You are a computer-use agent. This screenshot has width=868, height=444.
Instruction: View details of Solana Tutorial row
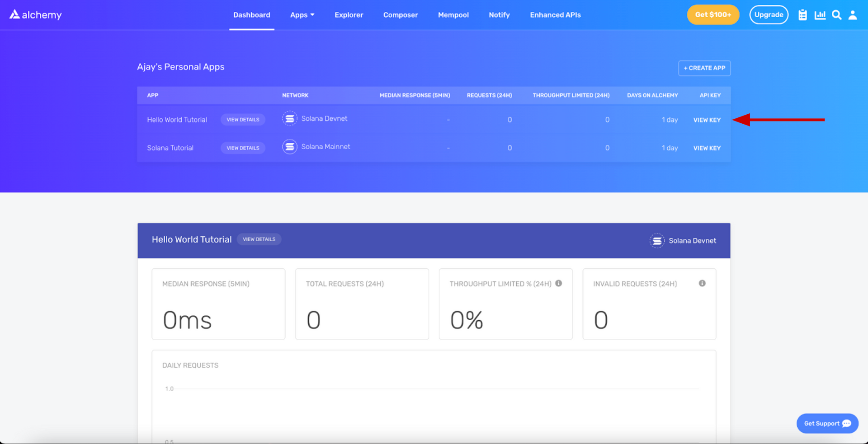[243, 148]
